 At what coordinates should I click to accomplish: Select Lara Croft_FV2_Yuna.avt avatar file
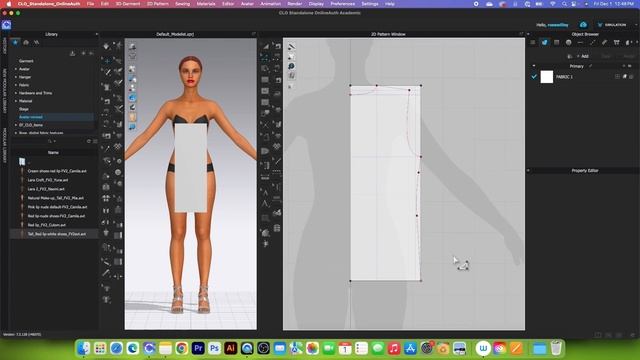click(x=48, y=180)
